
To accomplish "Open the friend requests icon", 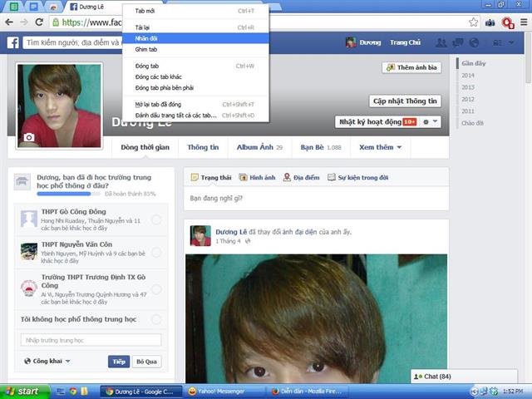I will pos(442,42).
